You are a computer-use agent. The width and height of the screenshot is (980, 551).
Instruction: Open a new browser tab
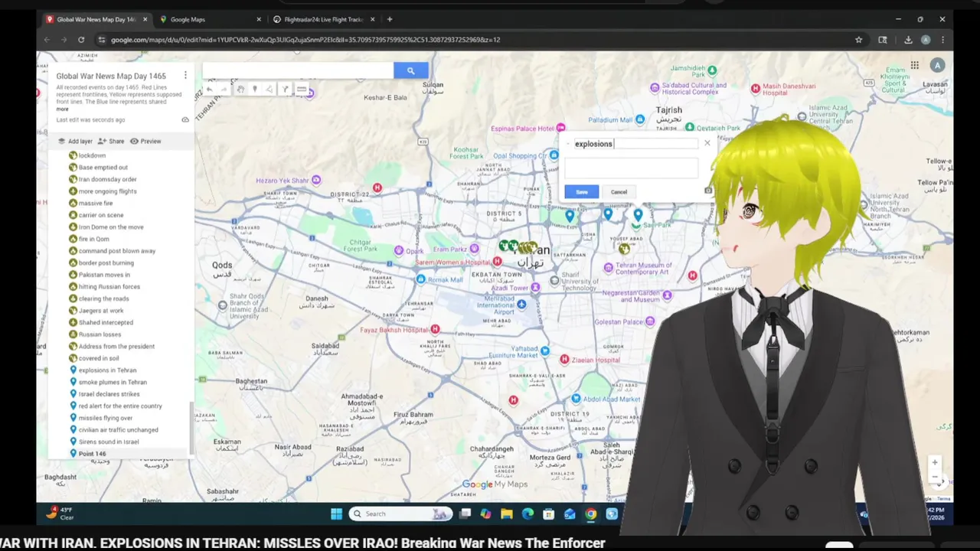(390, 19)
